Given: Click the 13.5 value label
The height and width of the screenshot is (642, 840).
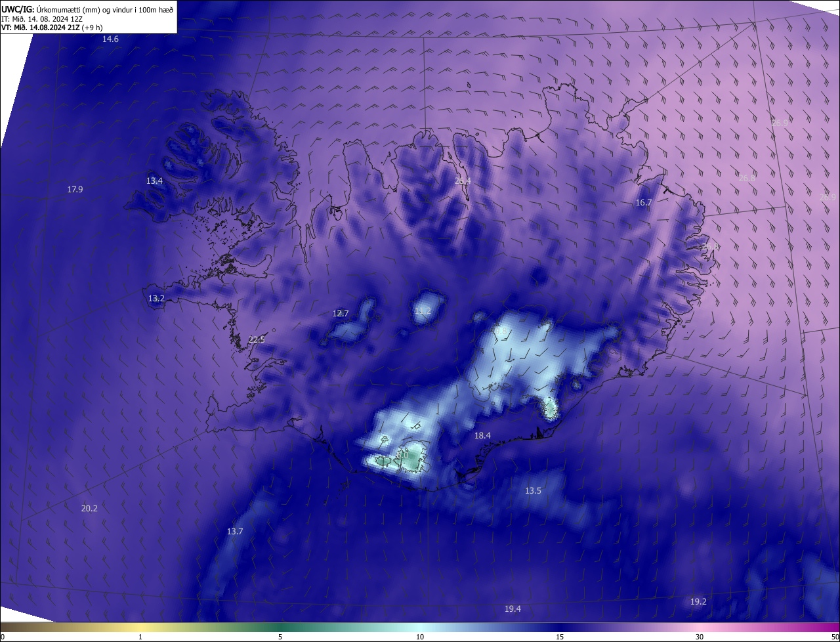Looking at the screenshot, I should click(533, 490).
